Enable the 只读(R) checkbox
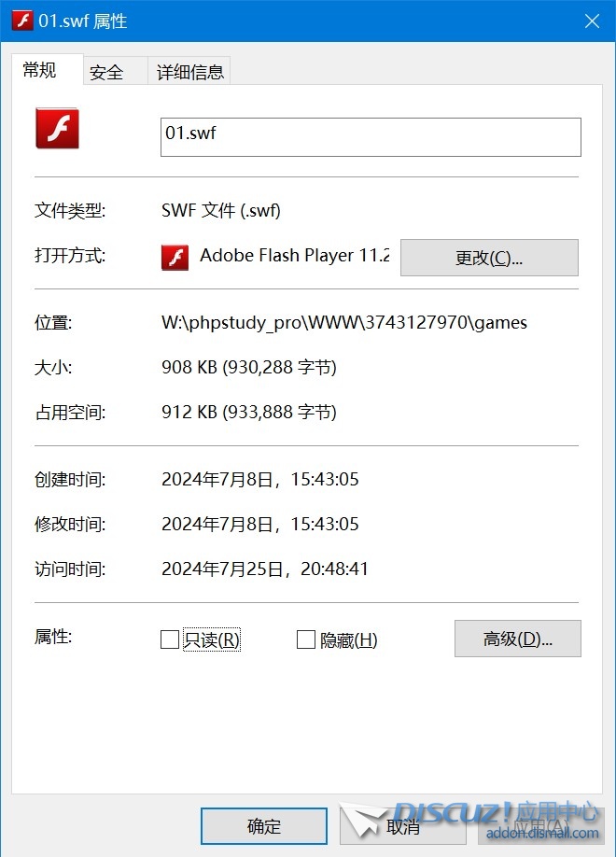Screen dimensions: 616x857 (170, 639)
